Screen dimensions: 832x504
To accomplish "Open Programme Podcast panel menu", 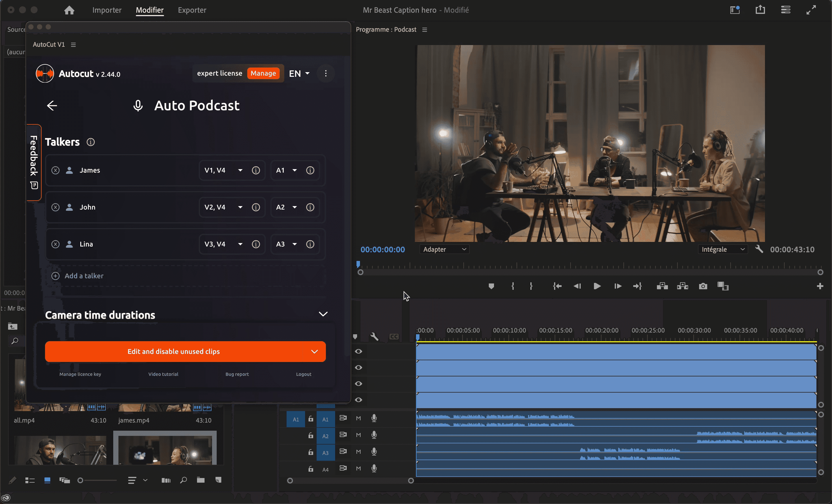I will click(x=424, y=30).
